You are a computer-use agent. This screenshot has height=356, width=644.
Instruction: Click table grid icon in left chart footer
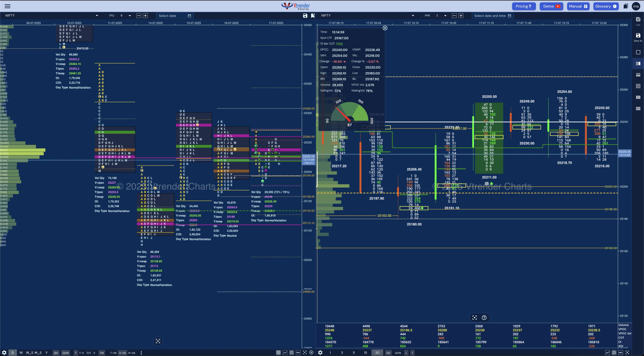pos(278,353)
